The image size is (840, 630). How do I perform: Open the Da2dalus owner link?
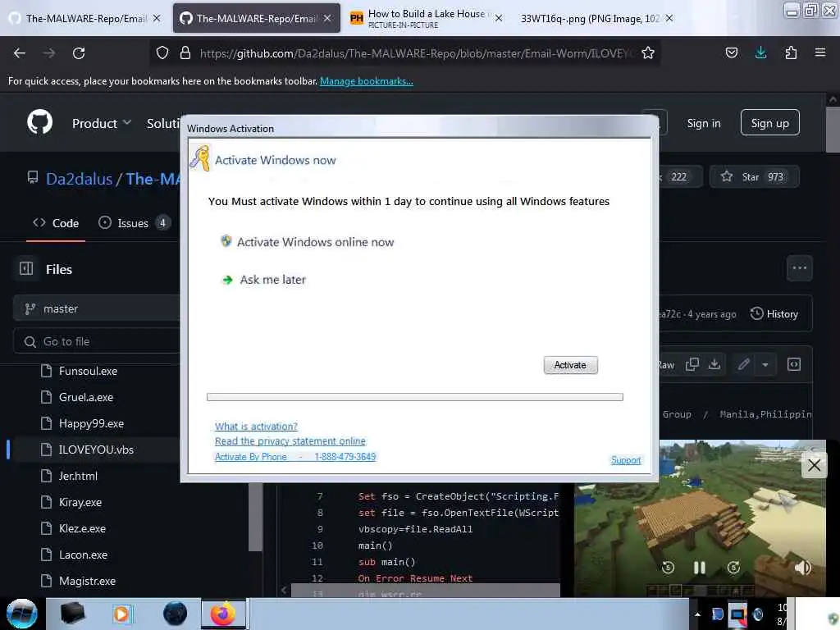coord(79,178)
